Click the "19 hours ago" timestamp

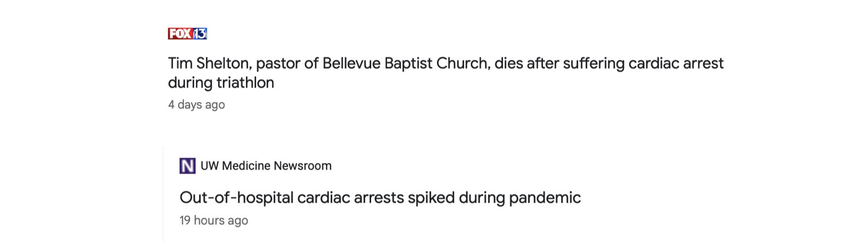213,220
